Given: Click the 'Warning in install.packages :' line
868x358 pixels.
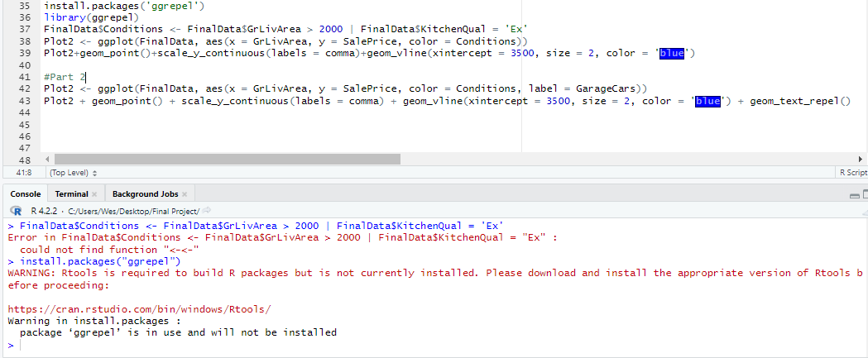Looking at the screenshot, I should [94, 321].
